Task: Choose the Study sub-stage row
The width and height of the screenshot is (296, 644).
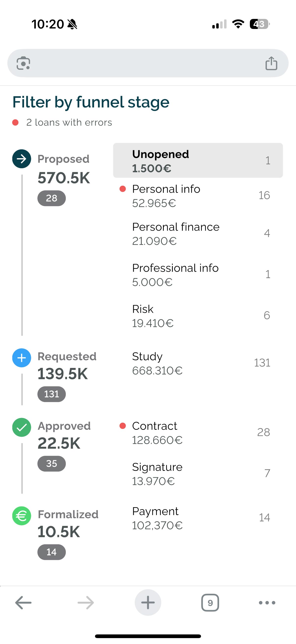Action: [x=198, y=363]
